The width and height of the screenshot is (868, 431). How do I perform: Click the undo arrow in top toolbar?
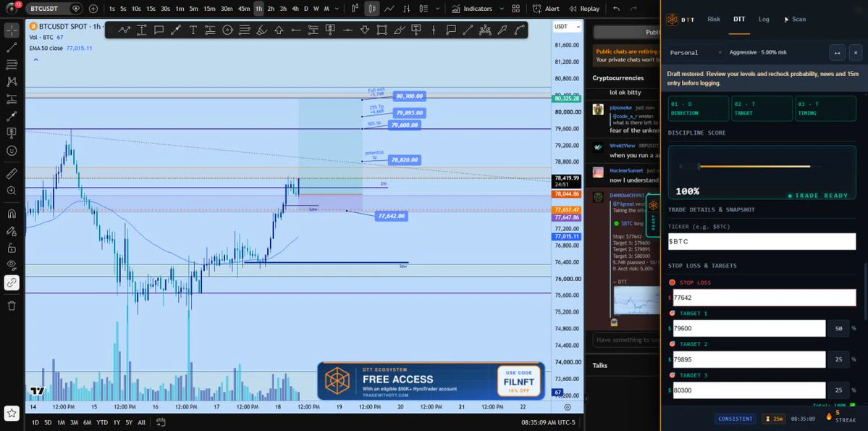[617, 9]
